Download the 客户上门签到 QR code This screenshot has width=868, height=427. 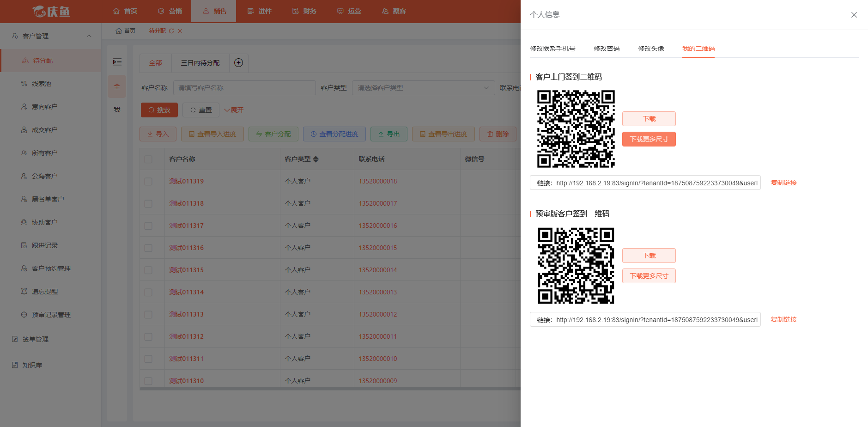click(x=649, y=119)
